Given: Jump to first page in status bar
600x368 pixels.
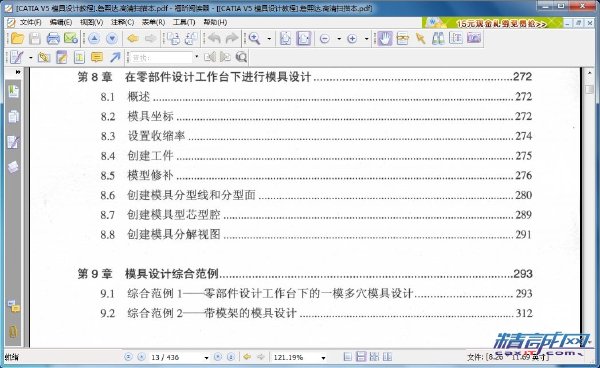Looking at the screenshot, I should [128, 357].
